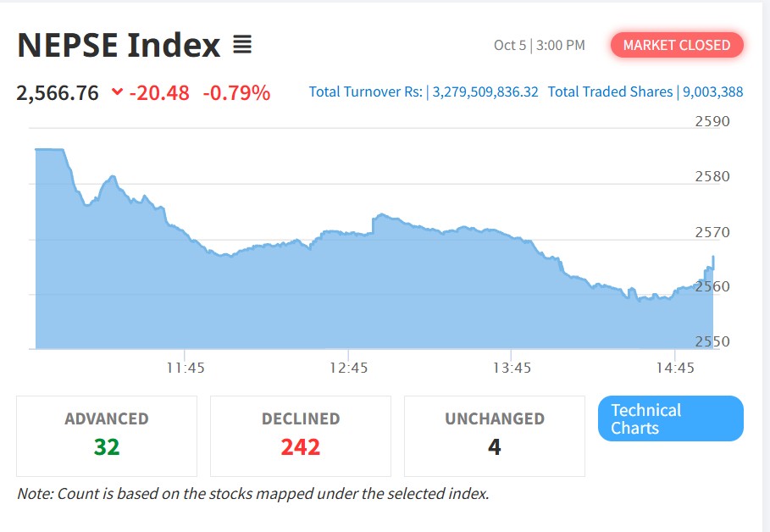Click the index value 2,566.76
The height and width of the screenshot is (532, 770).
(58, 93)
